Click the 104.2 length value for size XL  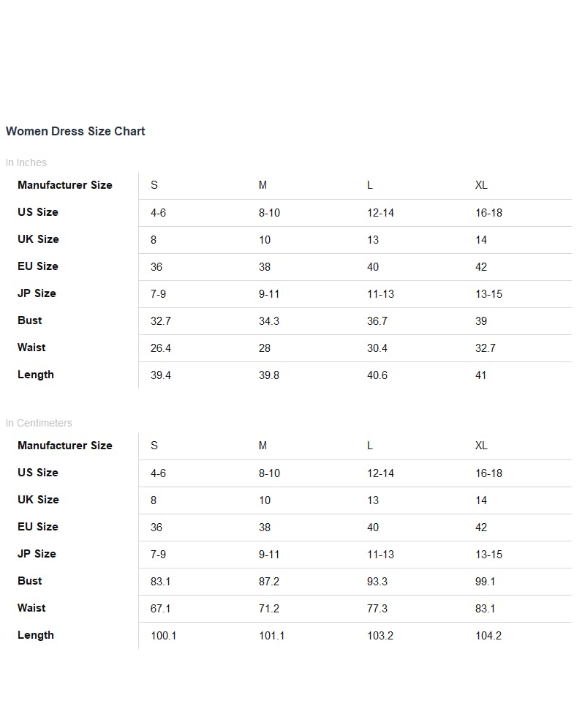[x=488, y=636]
